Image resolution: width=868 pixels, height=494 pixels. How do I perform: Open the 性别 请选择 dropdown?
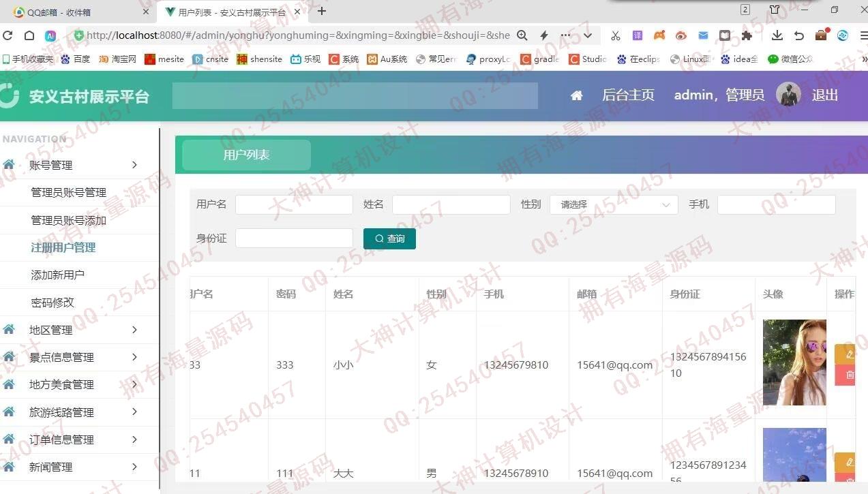click(614, 204)
